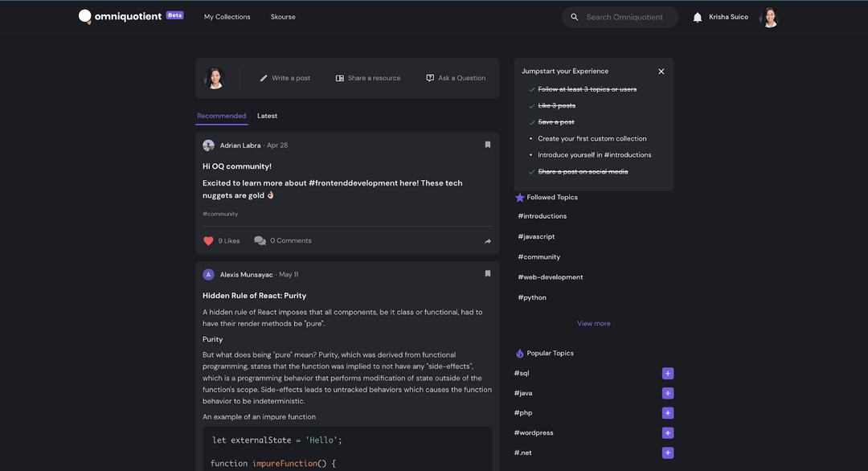Write a post
The image size is (868, 471).
(x=285, y=78)
